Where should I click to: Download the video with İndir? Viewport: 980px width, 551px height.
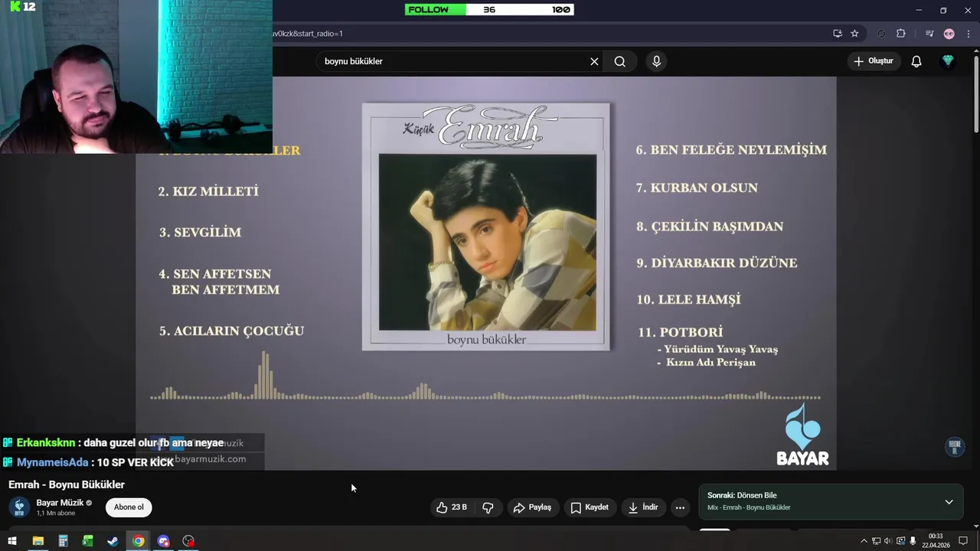coord(643,507)
